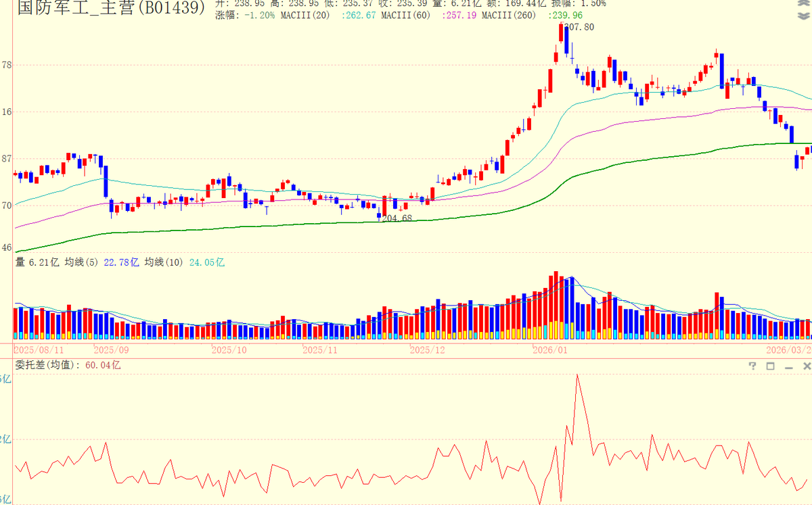
Task: Select the 均线(10) 24.05亿 volume average
Action: click(x=184, y=262)
